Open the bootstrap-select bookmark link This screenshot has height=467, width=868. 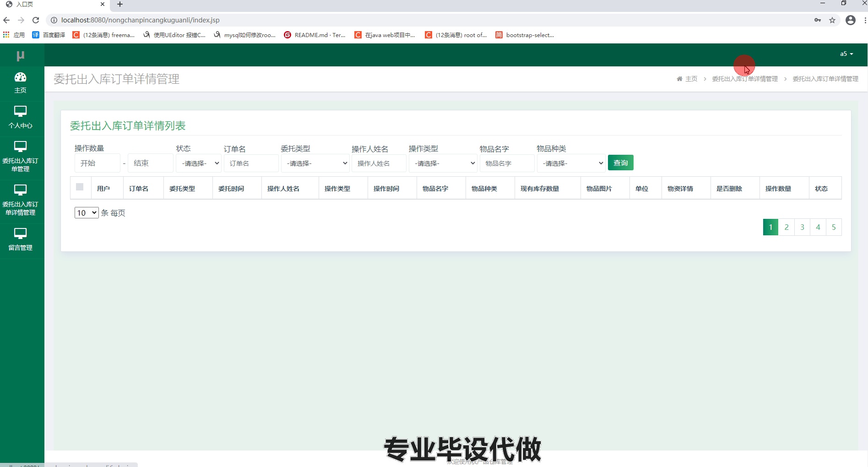(526, 35)
